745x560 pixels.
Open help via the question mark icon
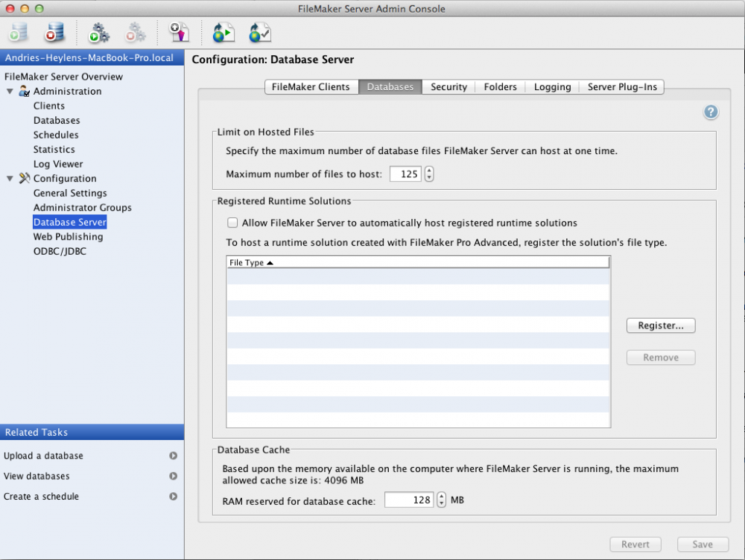coord(711,112)
